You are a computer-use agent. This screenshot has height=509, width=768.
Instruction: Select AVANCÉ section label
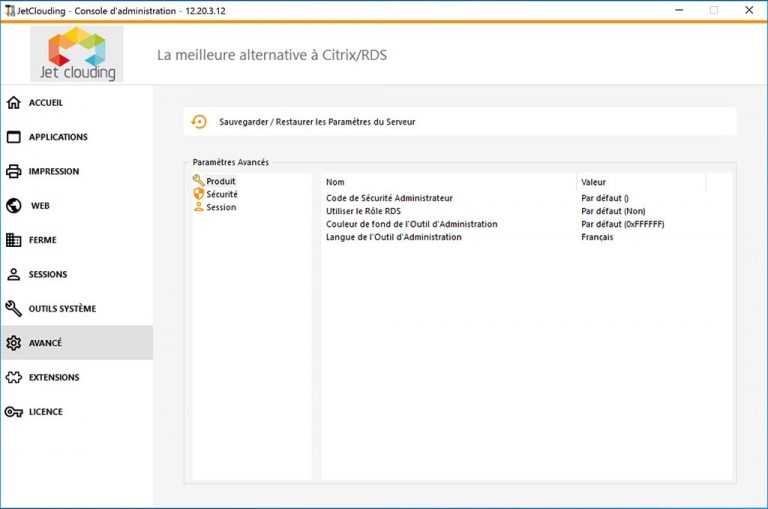[46, 343]
